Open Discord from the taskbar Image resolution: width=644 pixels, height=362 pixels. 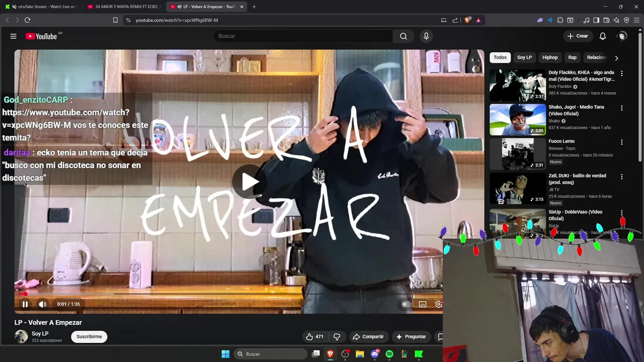[x=374, y=354]
